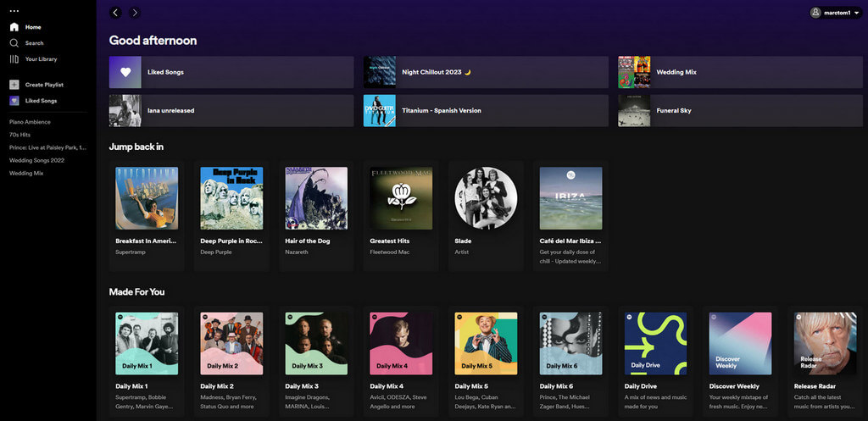Image resolution: width=868 pixels, height=421 pixels.
Task: Click the Jump back in heading
Action: coord(136,147)
